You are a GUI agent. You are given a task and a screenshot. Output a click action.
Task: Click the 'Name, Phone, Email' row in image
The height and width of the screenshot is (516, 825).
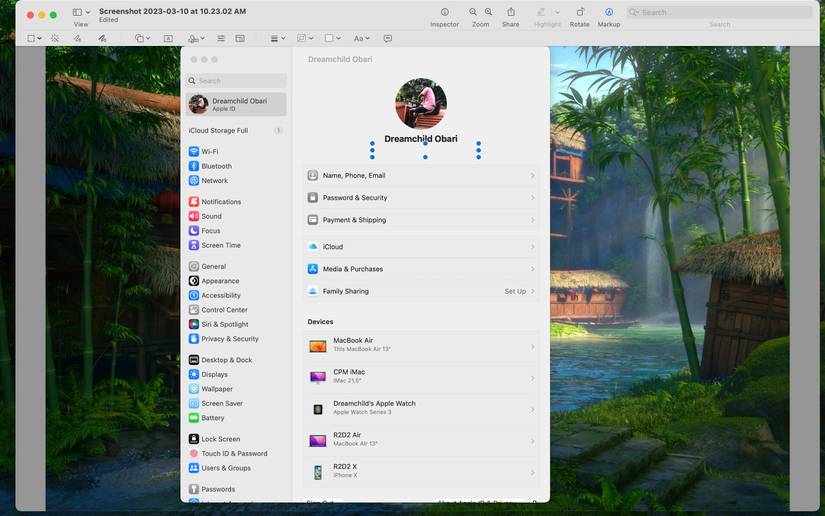pyautogui.click(x=421, y=176)
